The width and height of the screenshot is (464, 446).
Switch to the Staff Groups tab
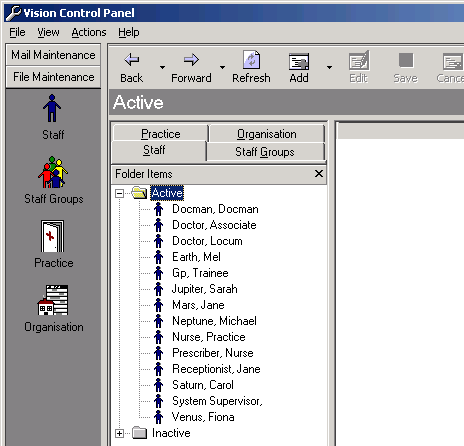tap(265, 152)
